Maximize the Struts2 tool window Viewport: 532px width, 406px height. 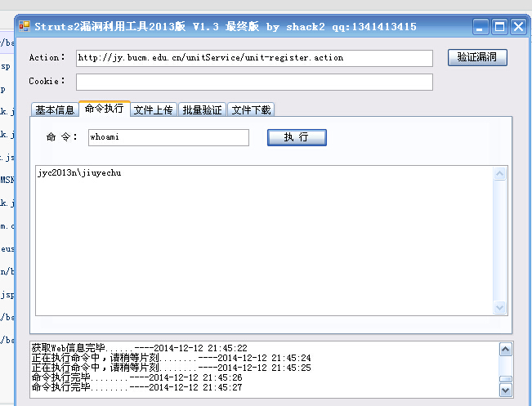pyautogui.click(x=500, y=26)
